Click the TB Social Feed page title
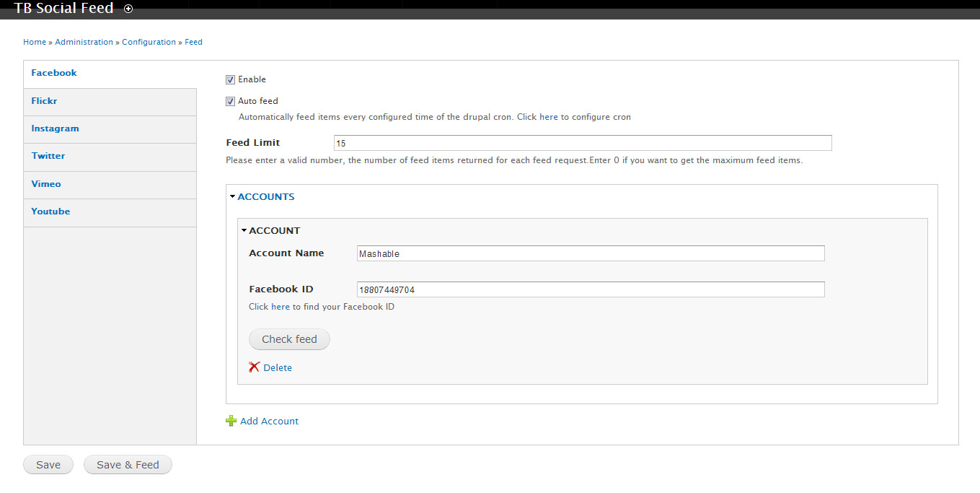The height and width of the screenshot is (493, 980). (64, 9)
